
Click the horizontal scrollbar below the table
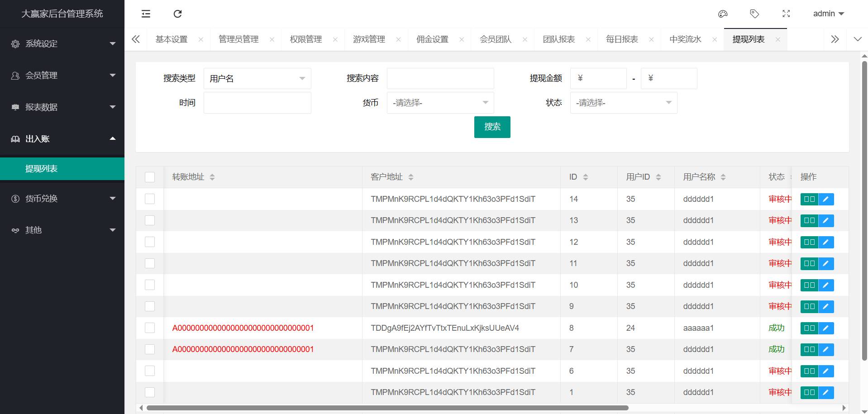pos(387,408)
